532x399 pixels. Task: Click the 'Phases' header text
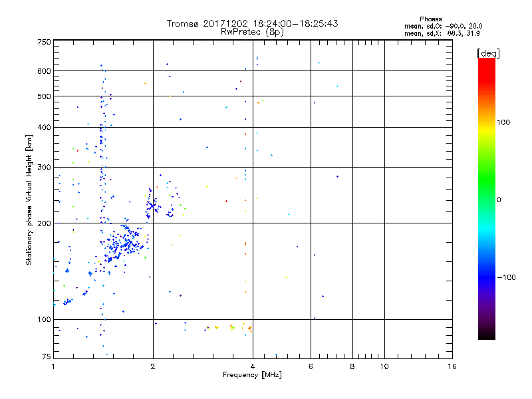[430, 19]
